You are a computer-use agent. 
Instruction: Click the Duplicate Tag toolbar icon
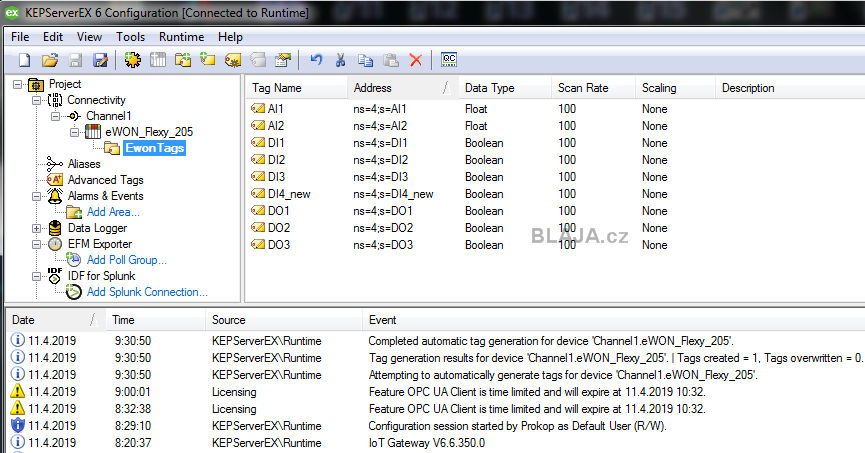pyautogui.click(x=258, y=60)
